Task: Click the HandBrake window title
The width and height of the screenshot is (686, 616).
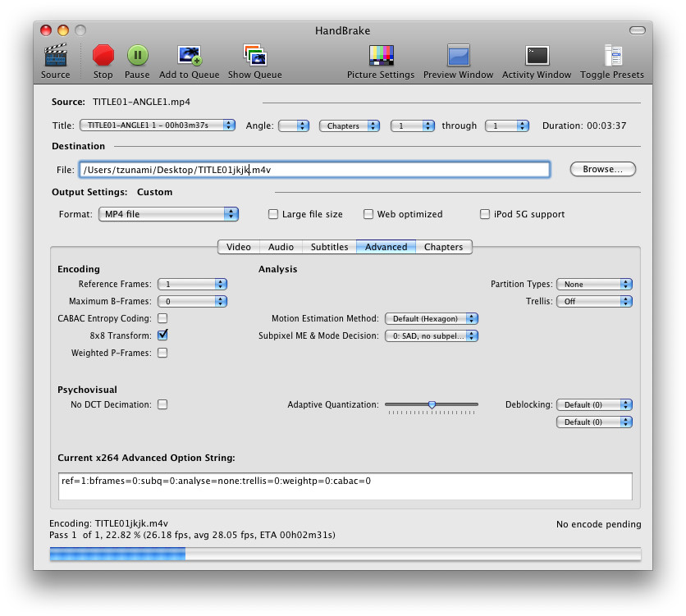Action: coord(342,30)
